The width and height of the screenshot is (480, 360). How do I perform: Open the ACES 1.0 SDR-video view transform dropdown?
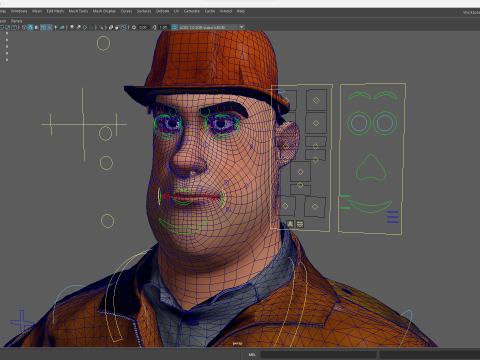[x=212, y=27]
